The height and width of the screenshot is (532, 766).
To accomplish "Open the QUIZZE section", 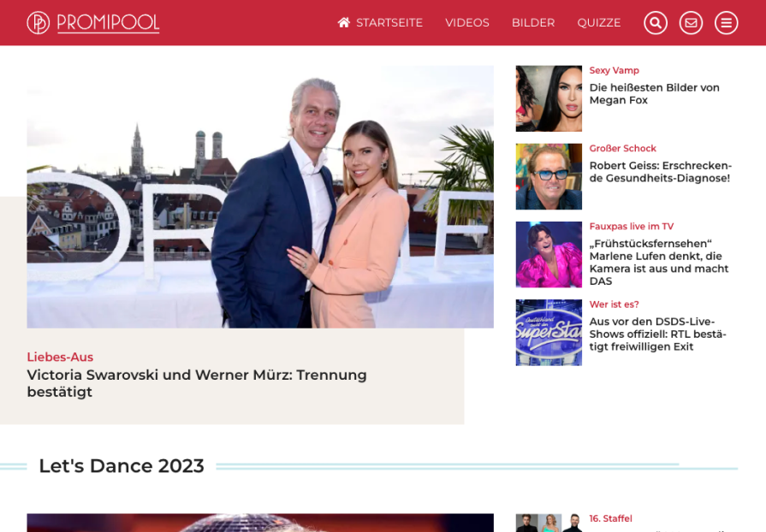I will [599, 23].
